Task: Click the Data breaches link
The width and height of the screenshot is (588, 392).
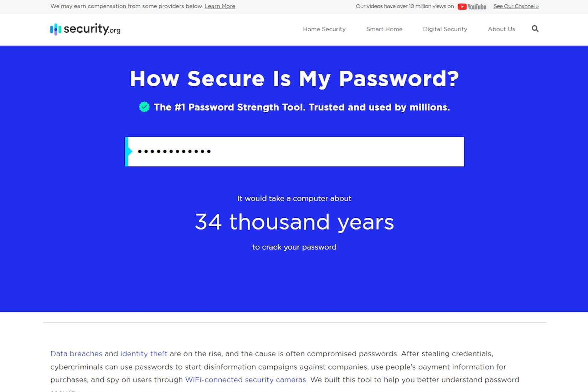Action: (x=76, y=354)
